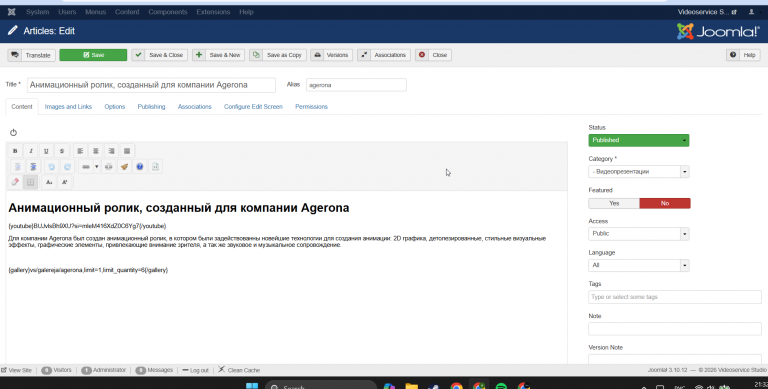Open the horizontal rule options arrow
The height and width of the screenshot is (389, 768).
(x=96, y=167)
